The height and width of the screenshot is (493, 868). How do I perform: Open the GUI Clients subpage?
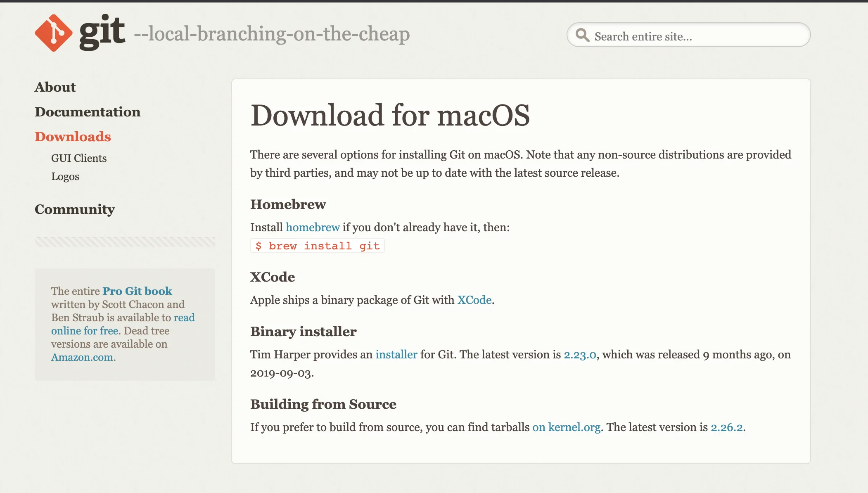[78, 158]
